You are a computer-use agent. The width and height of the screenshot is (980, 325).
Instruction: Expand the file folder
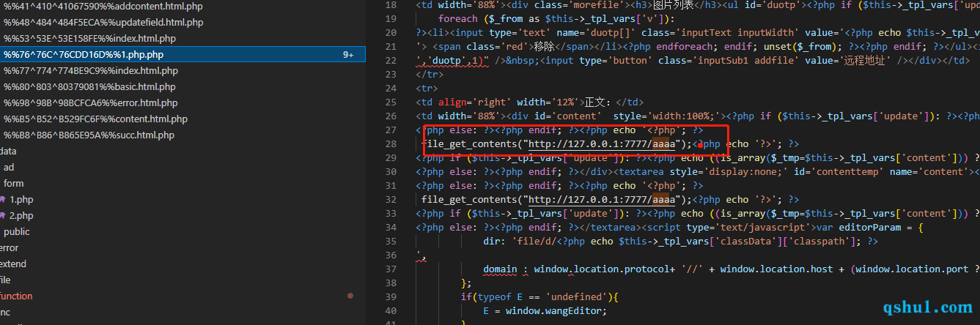[5, 280]
